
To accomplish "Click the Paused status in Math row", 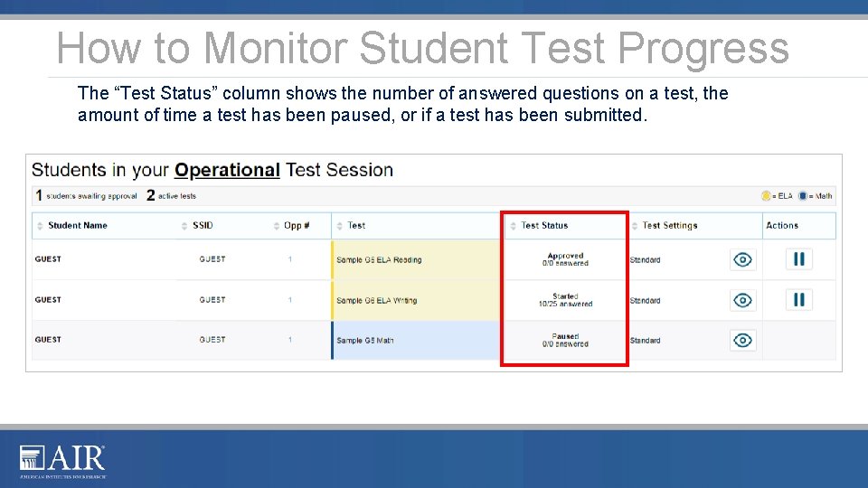I will click(565, 340).
